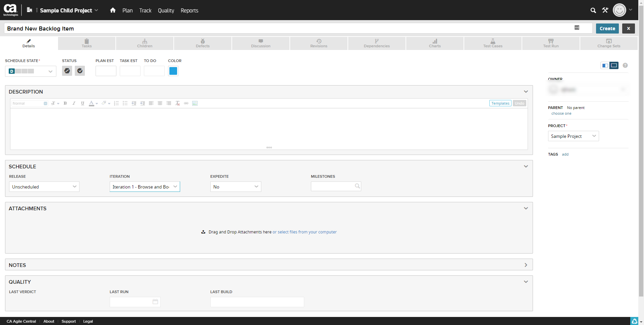Expand the Notes section
Viewport: 644px width, 325px height.
[x=526, y=265]
